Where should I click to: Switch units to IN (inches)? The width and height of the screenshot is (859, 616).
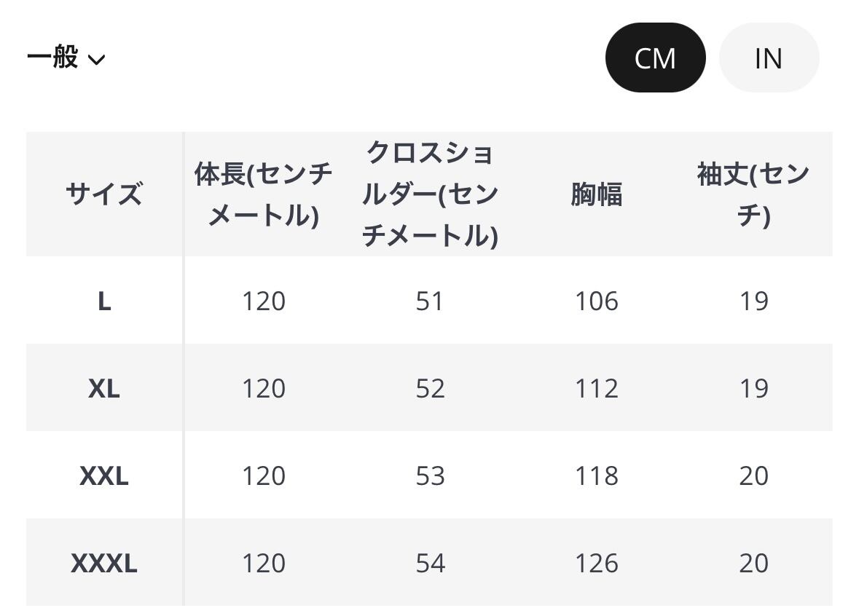(769, 58)
